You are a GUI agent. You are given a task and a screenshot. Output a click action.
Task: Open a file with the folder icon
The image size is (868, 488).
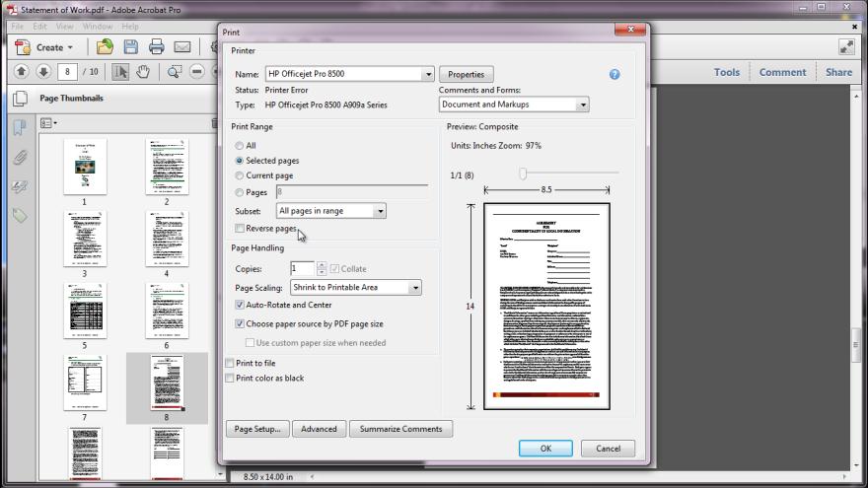105,47
